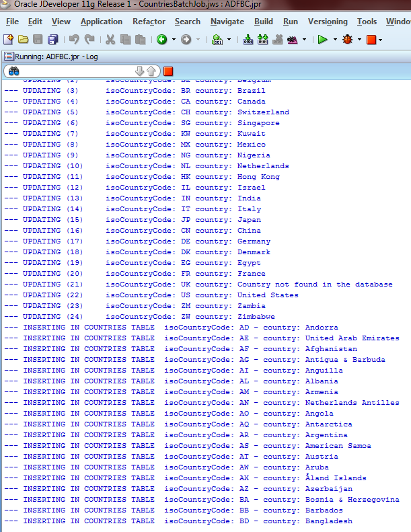Click the Open folder toolbar icon
This screenshot has width=411, height=532.
click(x=24, y=40)
